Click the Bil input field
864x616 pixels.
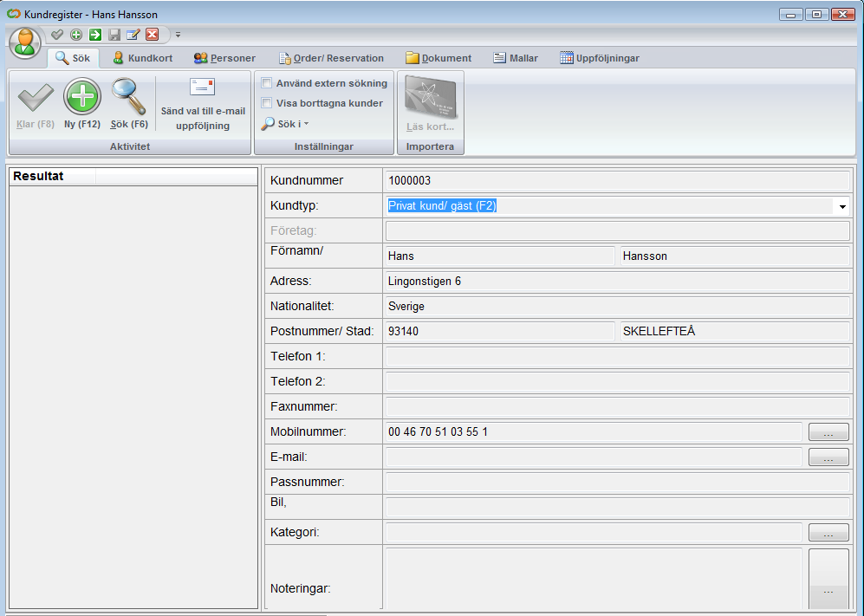point(617,507)
